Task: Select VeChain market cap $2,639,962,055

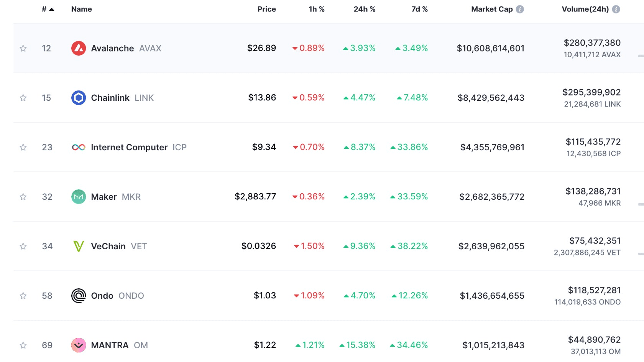Action: (491, 246)
